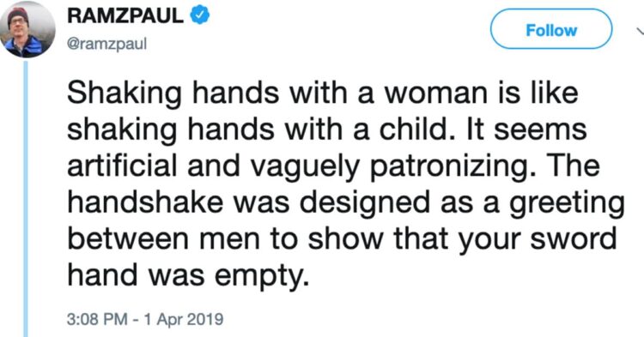The image size is (644, 337).
Task: Click the blue verified badge icon
Action: (199, 15)
